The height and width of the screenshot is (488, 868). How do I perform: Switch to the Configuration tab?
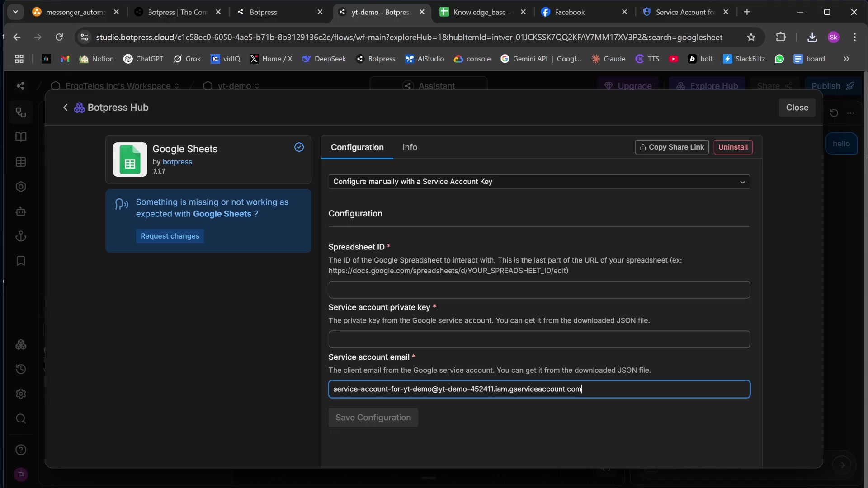point(357,147)
